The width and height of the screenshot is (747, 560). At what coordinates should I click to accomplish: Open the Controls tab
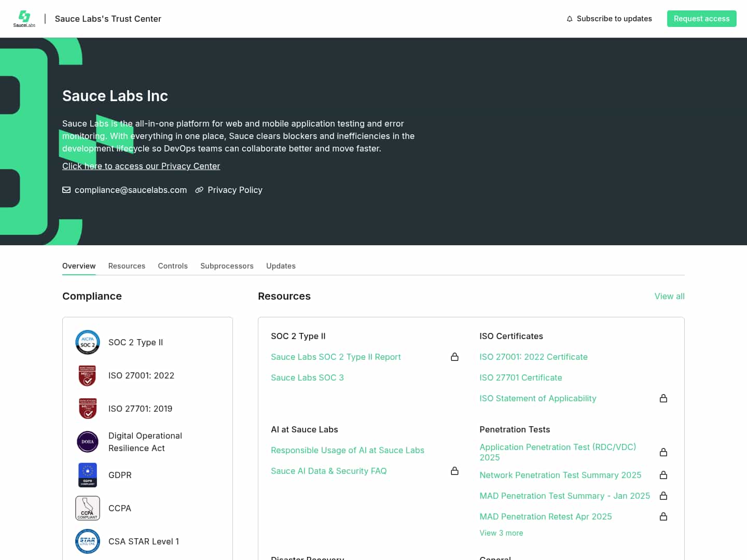click(173, 265)
